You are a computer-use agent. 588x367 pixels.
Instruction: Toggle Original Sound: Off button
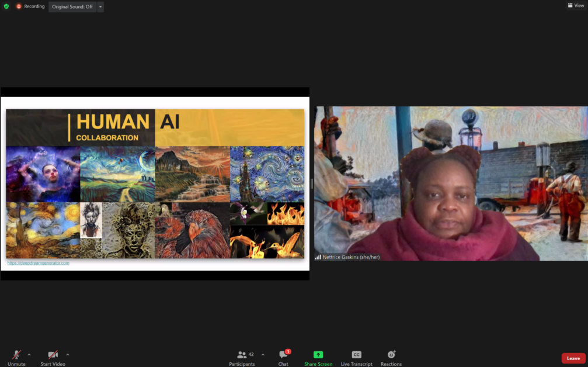click(72, 7)
